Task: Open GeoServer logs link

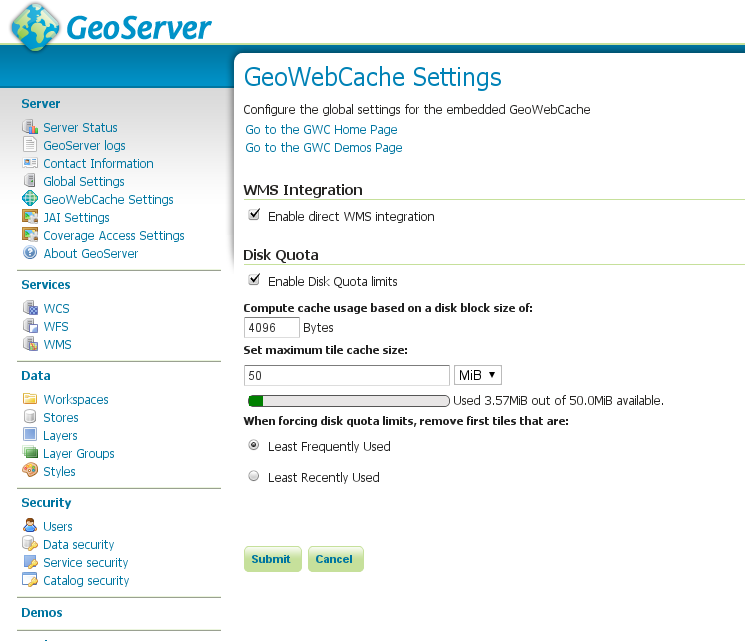Action: pyautogui.click(x=84, y=145)
